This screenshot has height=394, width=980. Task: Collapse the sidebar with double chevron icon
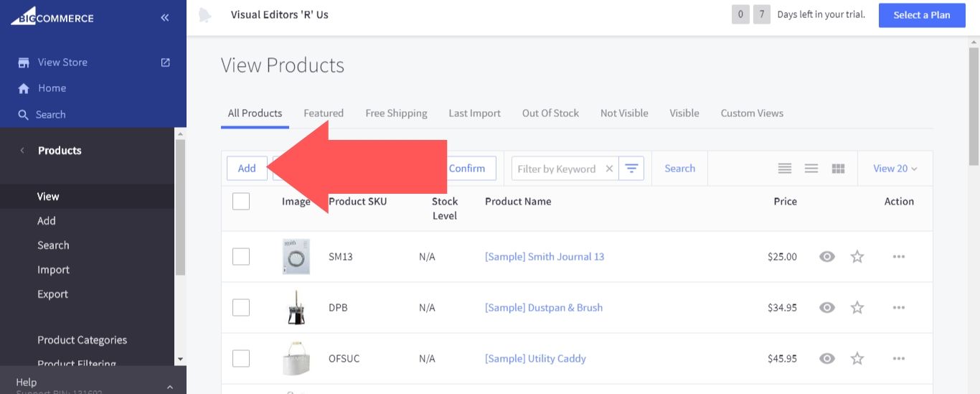pyautogui.click(x=165, y=17)
